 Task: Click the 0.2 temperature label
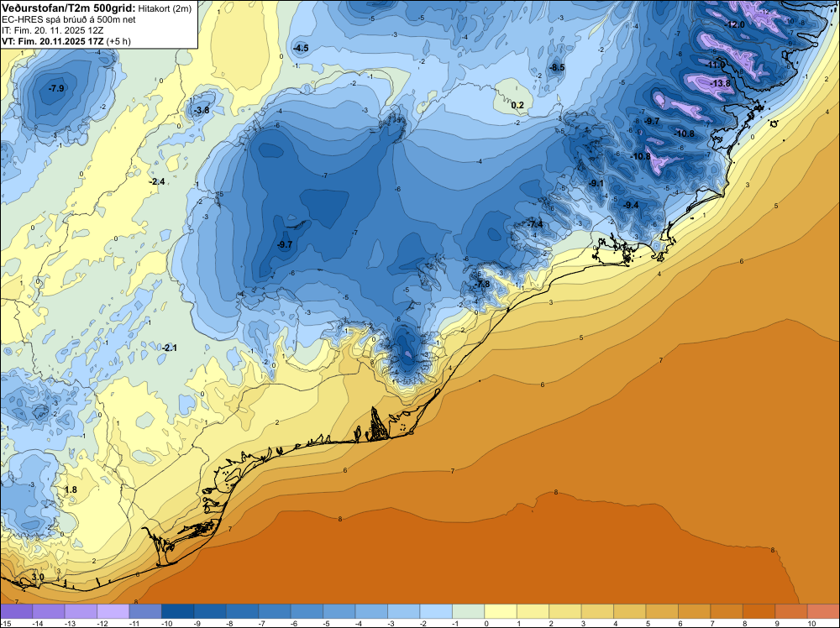pos(517,105)
